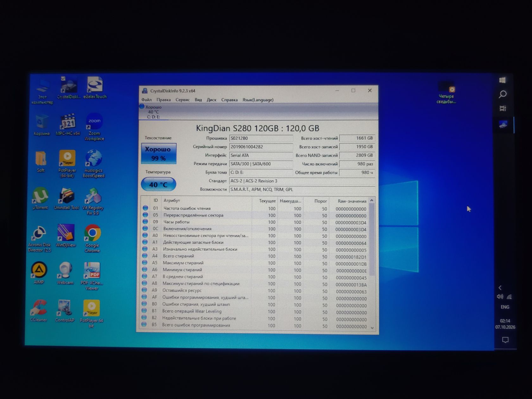Open the CrystalDiskInfo desktop shortcut
This screenshot has width=532, height=399.
pyautogui.click(x=68, y=88)
